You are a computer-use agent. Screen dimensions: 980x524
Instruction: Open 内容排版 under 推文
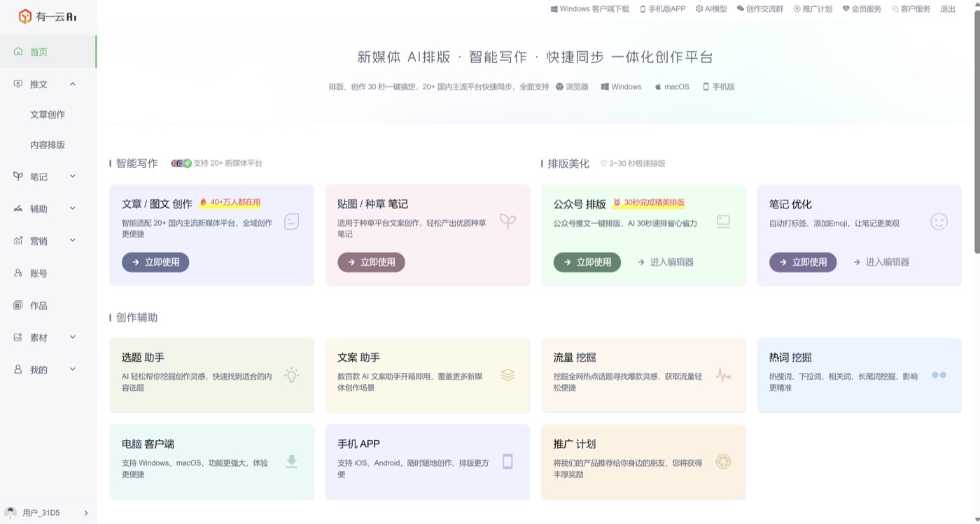(48, 145)
